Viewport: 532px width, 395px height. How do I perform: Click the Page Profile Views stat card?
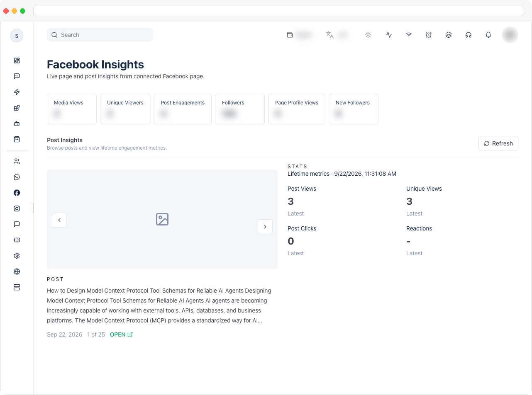click(x=297, y=109)
